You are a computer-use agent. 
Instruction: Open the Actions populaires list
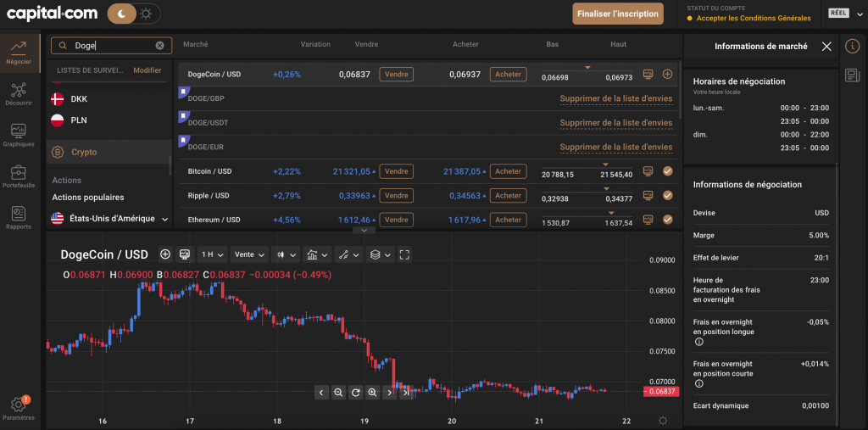88,198
